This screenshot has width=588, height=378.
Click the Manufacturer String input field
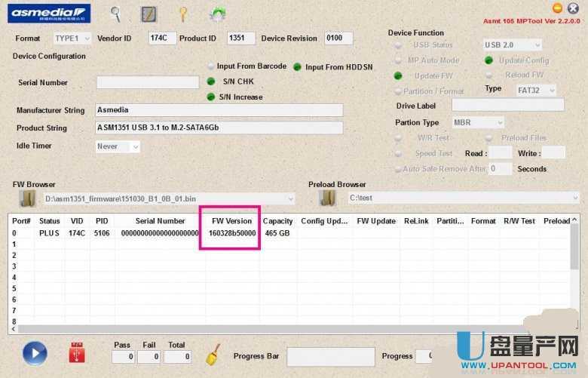(219, 110)
